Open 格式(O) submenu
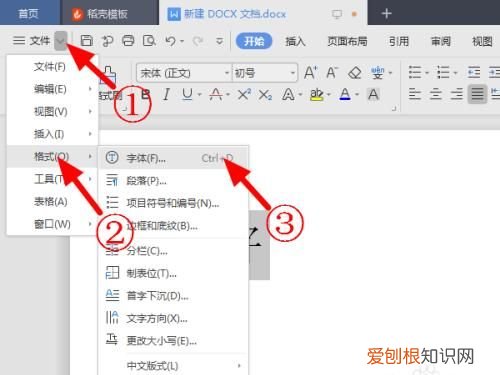Screen dimensions: 500x375 [52, 156]
